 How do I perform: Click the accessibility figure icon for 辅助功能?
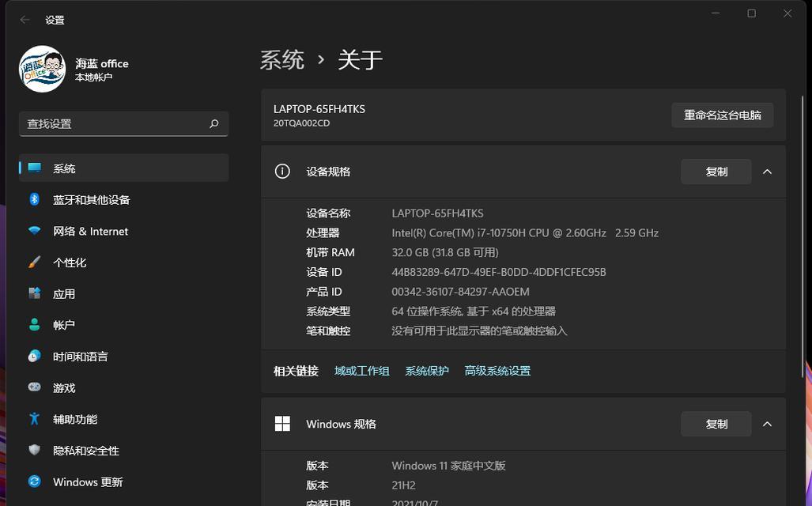(x=34, y=419)
